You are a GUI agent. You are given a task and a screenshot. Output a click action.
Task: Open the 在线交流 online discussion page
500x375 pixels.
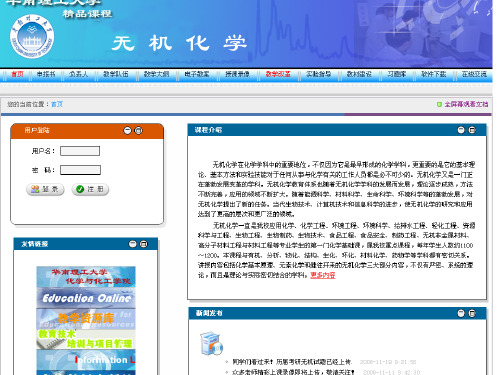point(474,74)
